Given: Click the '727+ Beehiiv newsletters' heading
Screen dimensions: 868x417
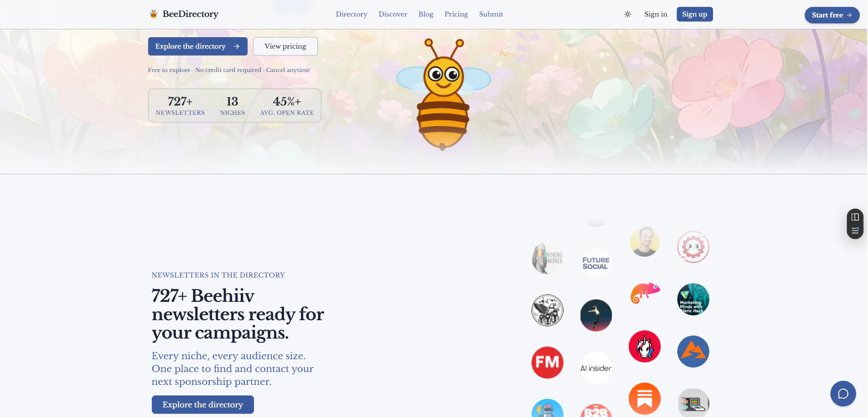Looking at the screenshot, I should [x=238, y=314].
